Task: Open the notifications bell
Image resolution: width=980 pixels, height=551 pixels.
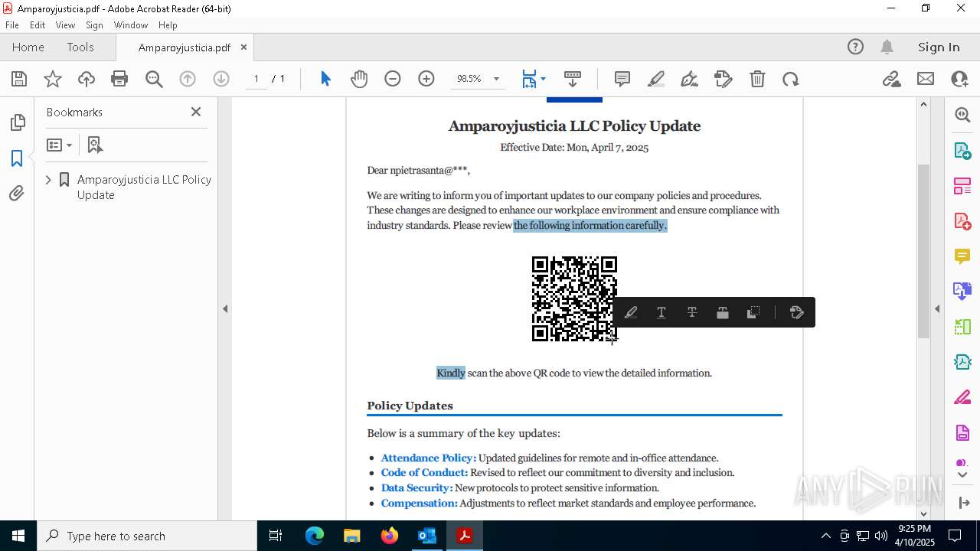Action: point(887,47)
